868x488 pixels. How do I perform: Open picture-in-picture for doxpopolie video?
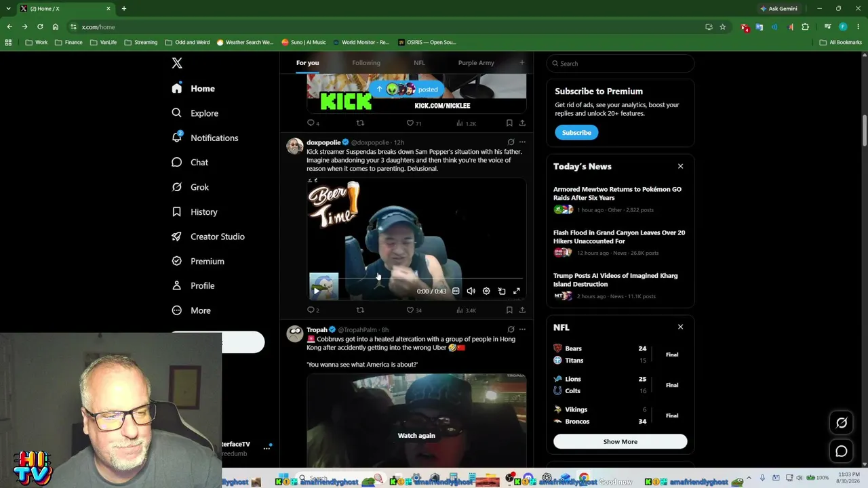pyautogui.click(x=502, y=291)
